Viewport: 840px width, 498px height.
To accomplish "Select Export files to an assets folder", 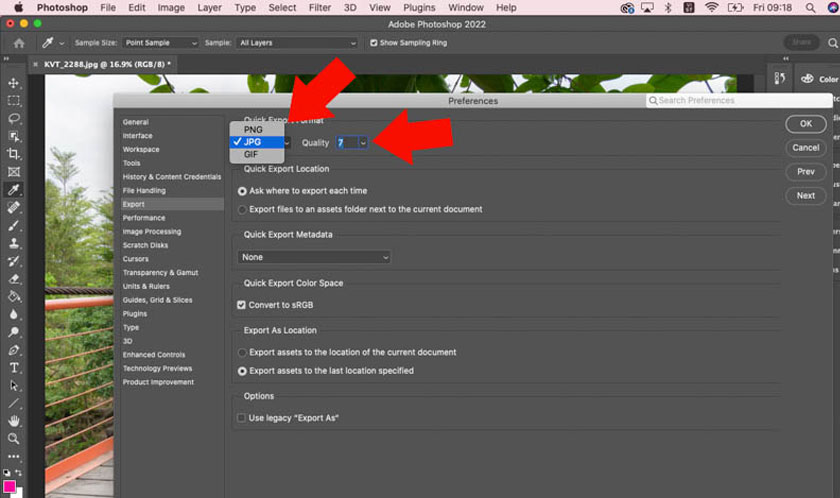I will coord(242,209).
